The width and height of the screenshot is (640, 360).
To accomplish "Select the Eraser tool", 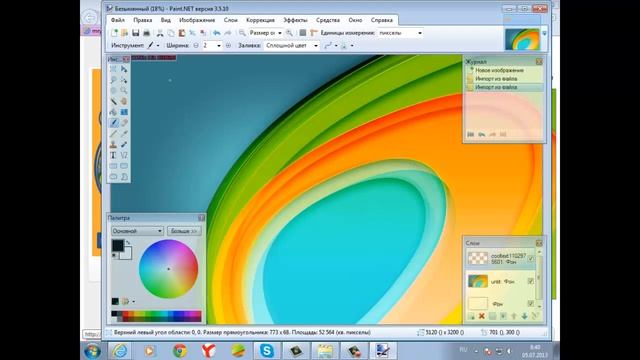I will click(x=124, y=122).
